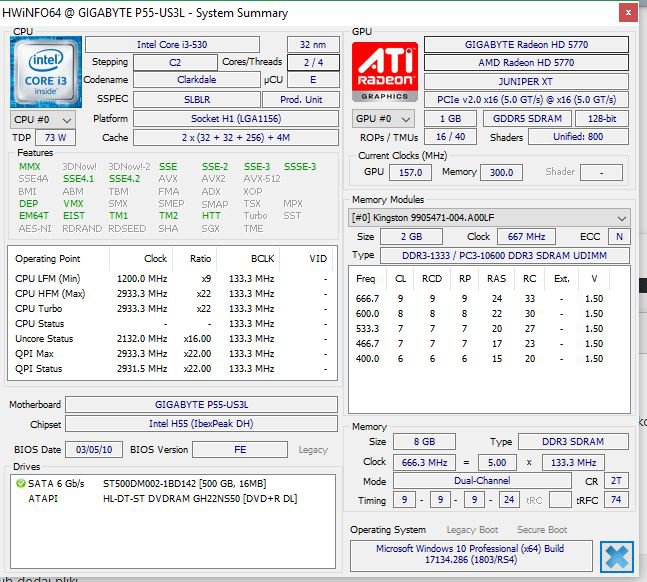Click the GPU clock 157.0 value
This screenshot has width=647, height=582.
tap(410, 172)
